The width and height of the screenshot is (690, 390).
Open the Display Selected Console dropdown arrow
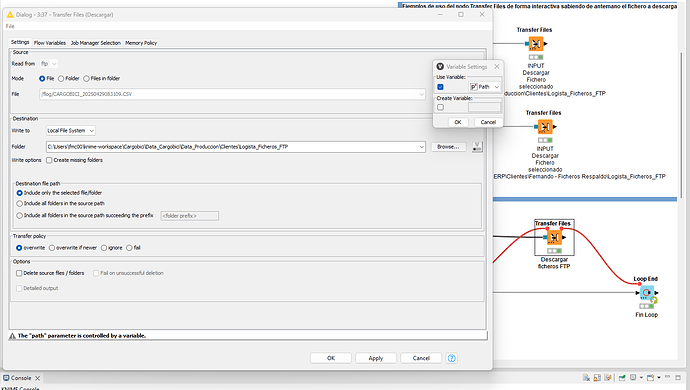pos(641,378)
